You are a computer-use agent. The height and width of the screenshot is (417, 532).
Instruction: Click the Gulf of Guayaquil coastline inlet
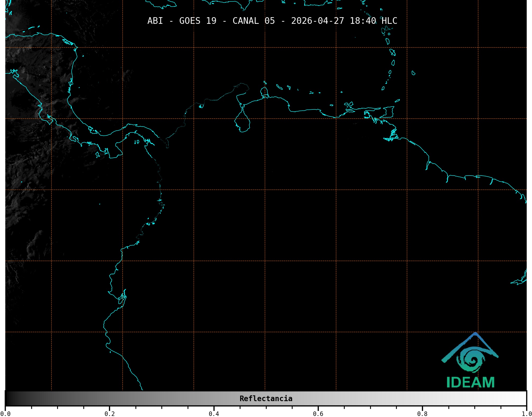[x=122, y=298]
